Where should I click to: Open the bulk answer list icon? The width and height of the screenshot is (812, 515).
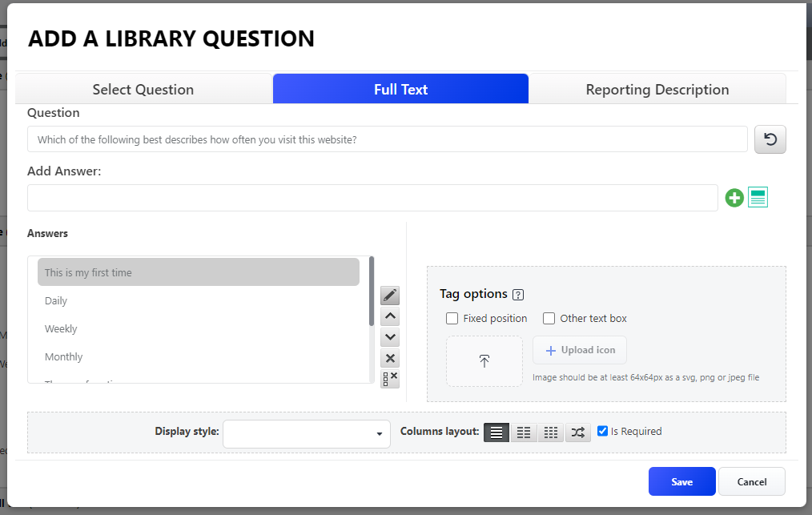758,198
